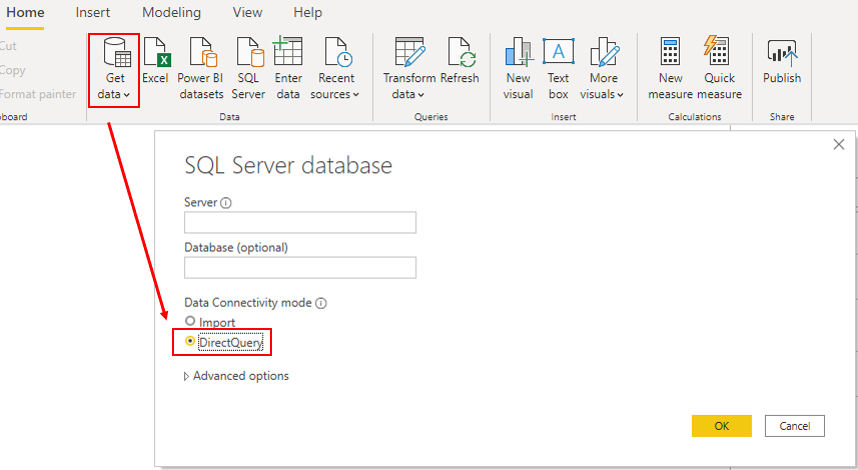Open the Insert ribbon tab

click(x=92, y=13)
